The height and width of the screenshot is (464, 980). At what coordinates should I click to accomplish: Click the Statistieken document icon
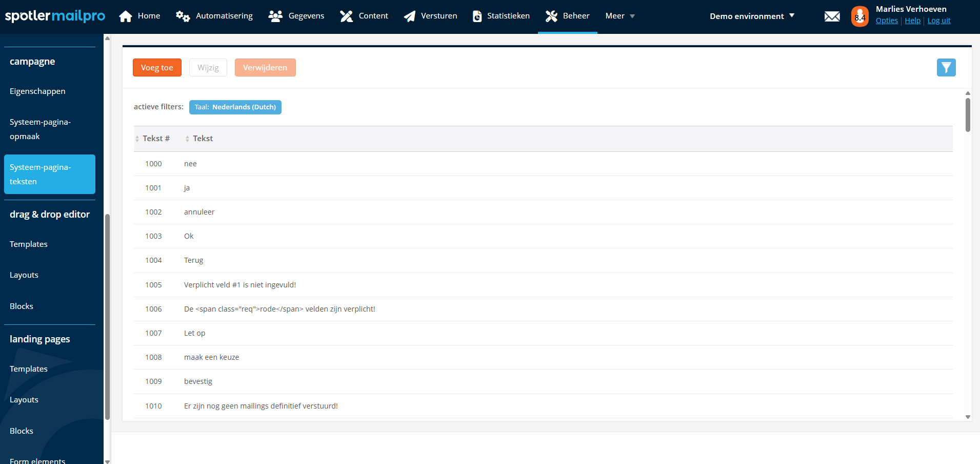[x=477, y=16]
